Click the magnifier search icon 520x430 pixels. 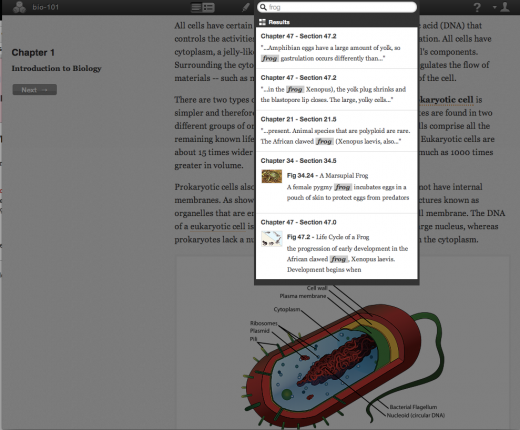pyautogui.click(x=263, y=7)
